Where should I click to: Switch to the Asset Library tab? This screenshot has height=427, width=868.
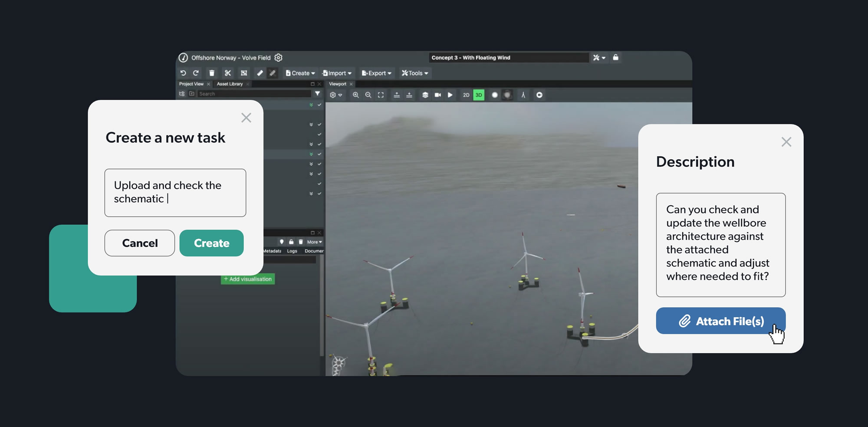click(x=230, y=84)
